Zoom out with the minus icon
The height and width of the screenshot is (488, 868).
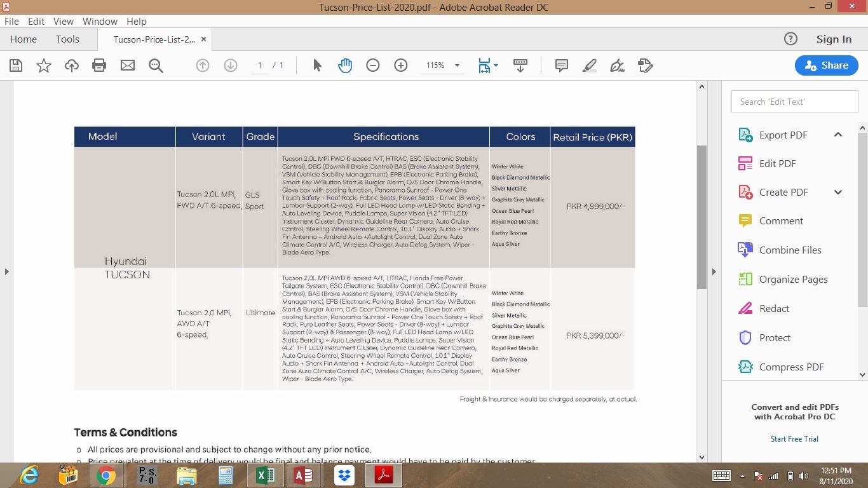373,65
